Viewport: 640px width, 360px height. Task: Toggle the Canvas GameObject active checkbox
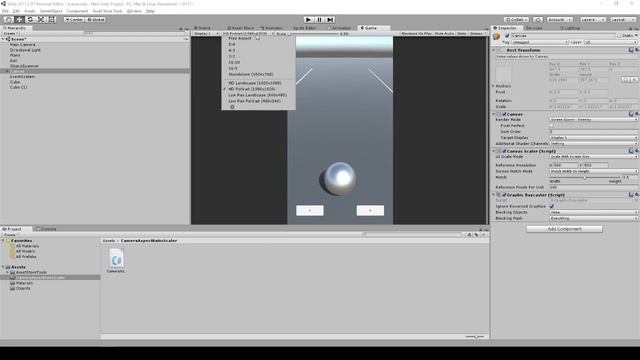[x=507, y=36]
